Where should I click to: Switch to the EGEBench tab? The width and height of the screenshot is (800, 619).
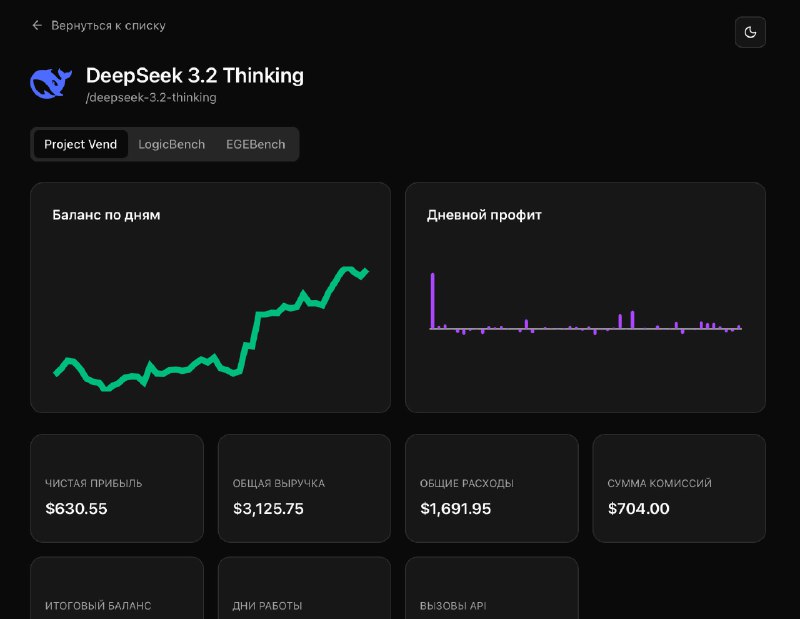(x=256, y=144)
